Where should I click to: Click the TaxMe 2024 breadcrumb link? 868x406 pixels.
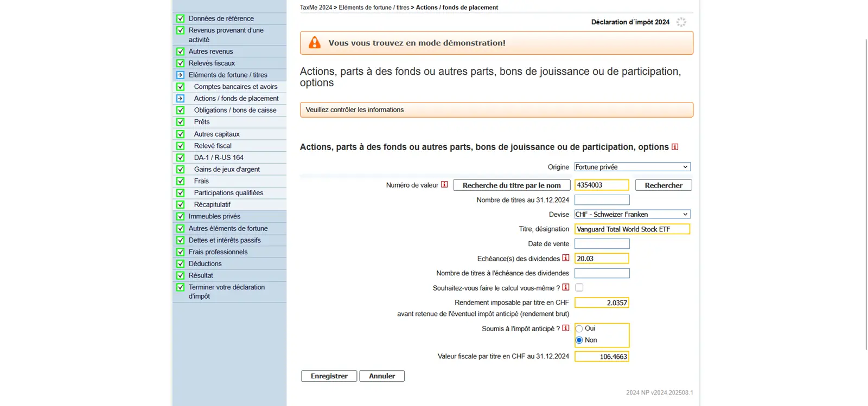[x=316, y=8]
